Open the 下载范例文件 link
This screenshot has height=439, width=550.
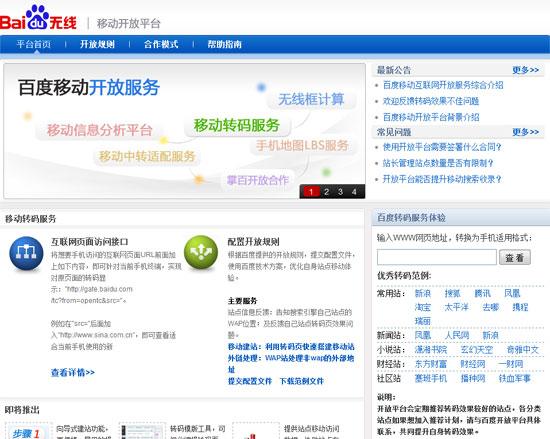click(302, 381)
